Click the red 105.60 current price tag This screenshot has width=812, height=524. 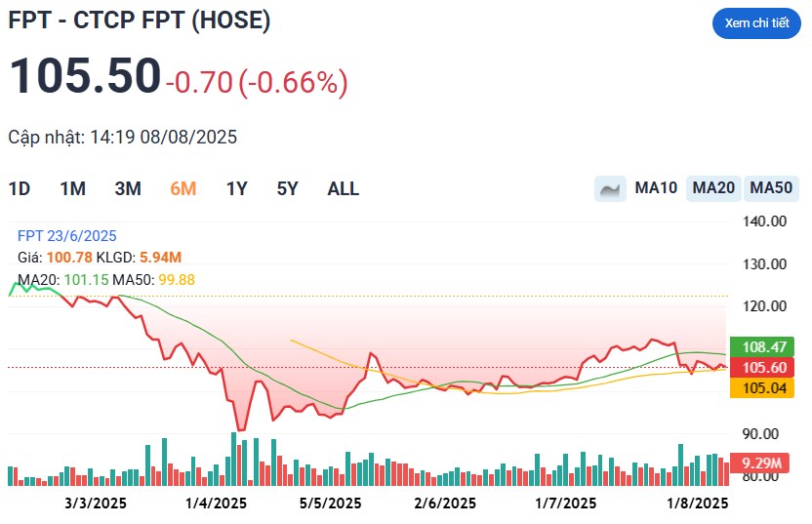coord(762,367)
